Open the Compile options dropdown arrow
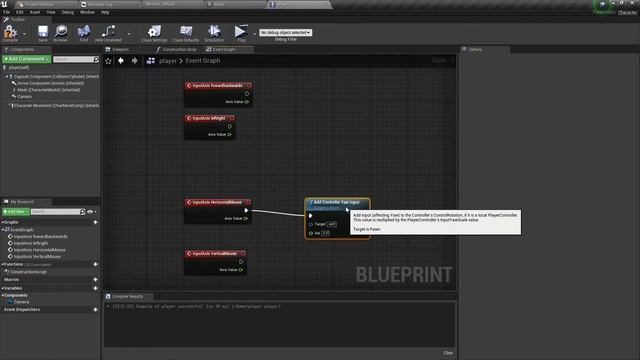 [x=24, y=33]
